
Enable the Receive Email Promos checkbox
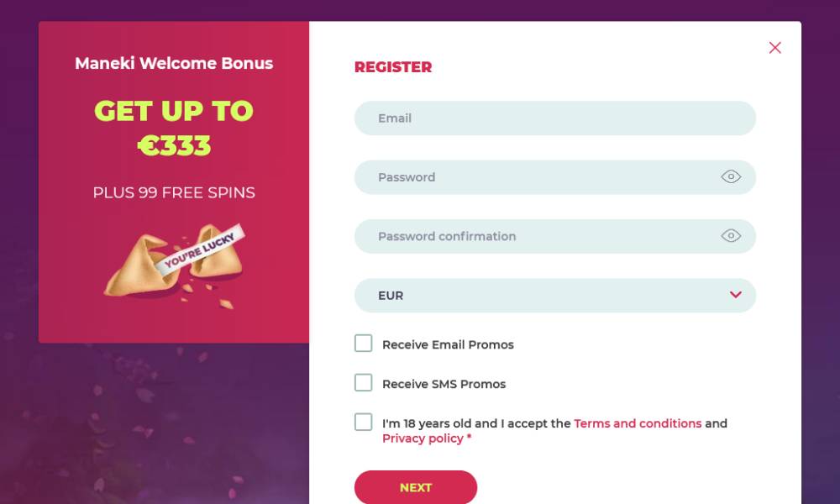[363, 344]
